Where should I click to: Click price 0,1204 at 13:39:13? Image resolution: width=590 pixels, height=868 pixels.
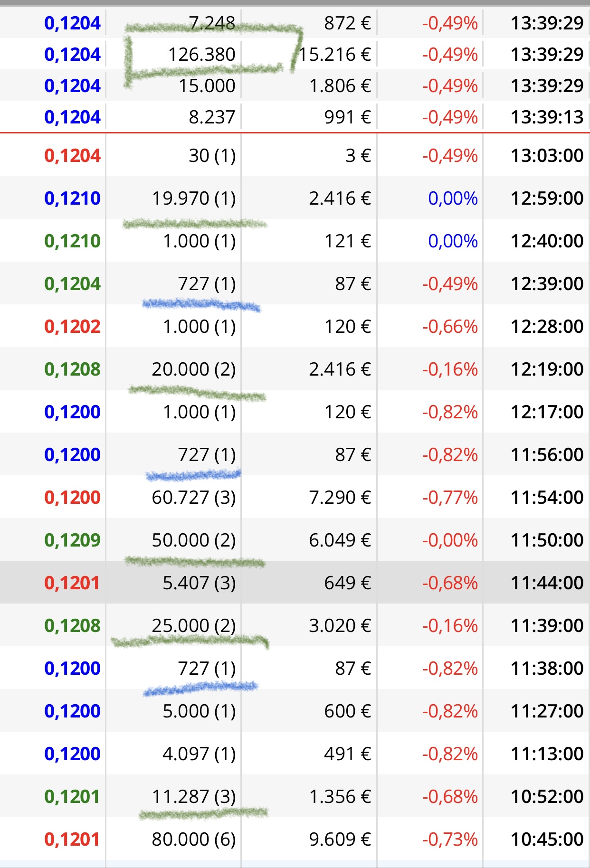tap(72, 117)
